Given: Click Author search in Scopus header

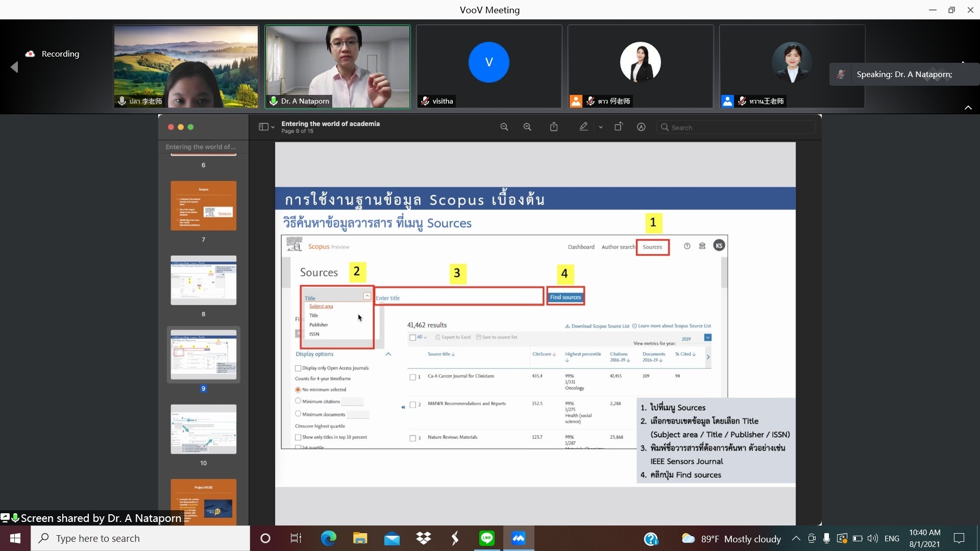Looking at the screenshot, I should (618, 247).
